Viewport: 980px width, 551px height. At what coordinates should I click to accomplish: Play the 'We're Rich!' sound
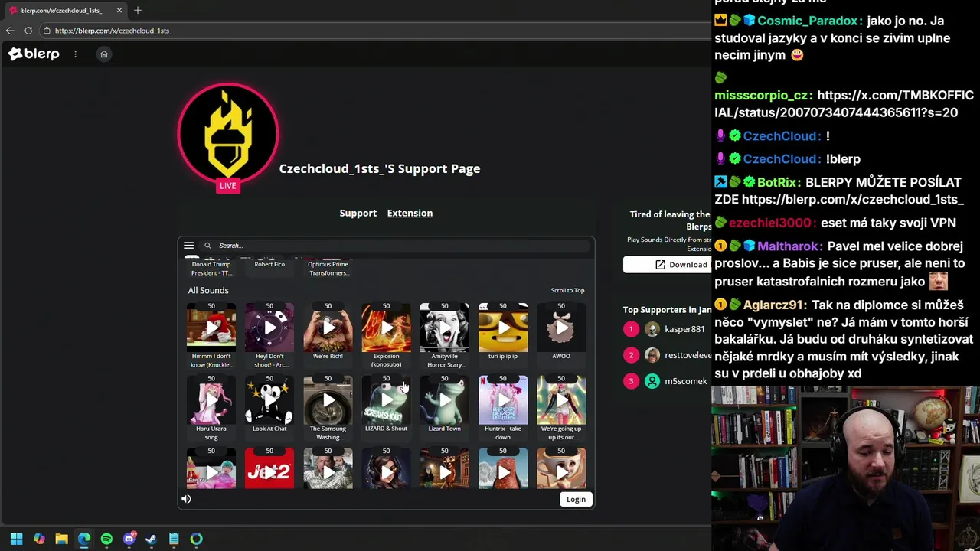tap(328, 328)
